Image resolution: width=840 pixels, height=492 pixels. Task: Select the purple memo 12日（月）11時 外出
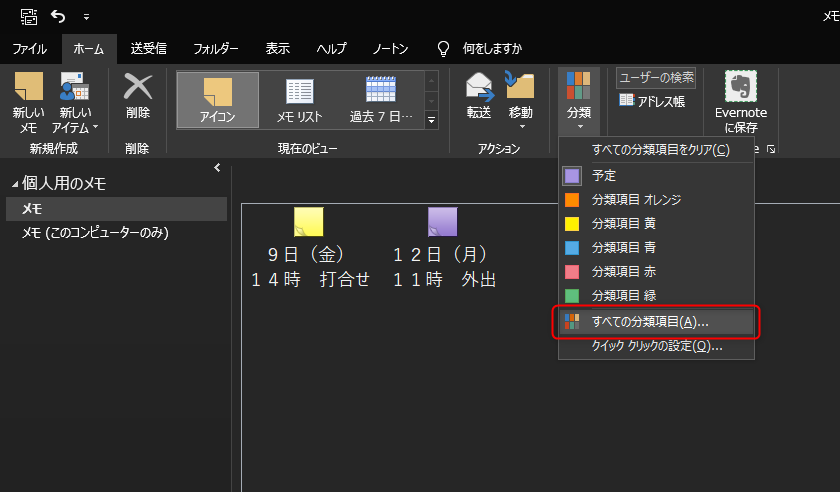point(444,248)
